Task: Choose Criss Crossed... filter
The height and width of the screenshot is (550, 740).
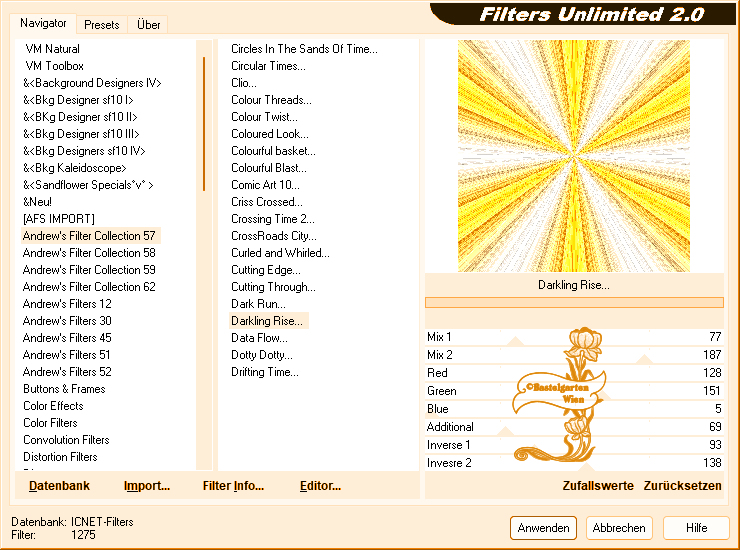Action: (x=267, y=202)
